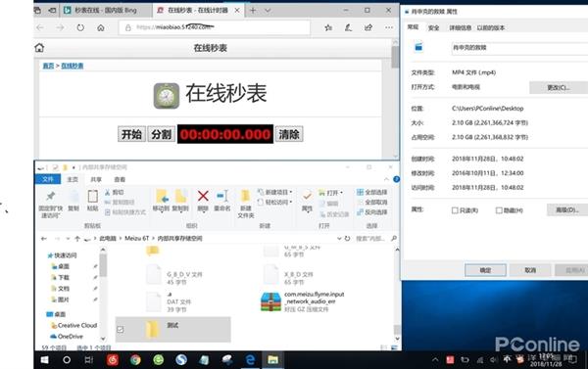Untick the checkbox on the 测试 folder
The width and height of the screenshot is (588, 369).
(x=120, y=330)
